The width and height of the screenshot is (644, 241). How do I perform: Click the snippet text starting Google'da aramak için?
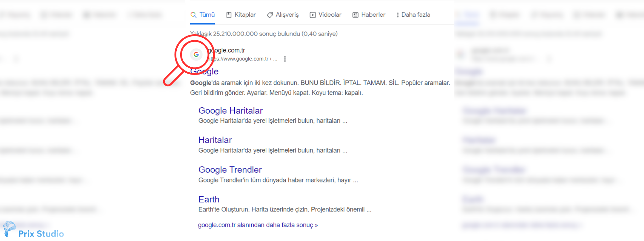tap(320, 88)
